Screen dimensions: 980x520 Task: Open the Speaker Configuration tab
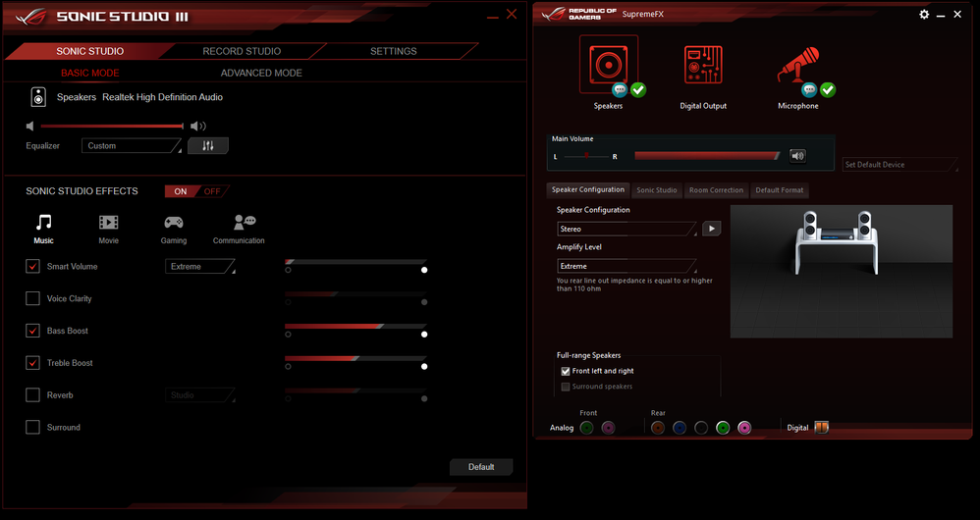coord(588,189)
